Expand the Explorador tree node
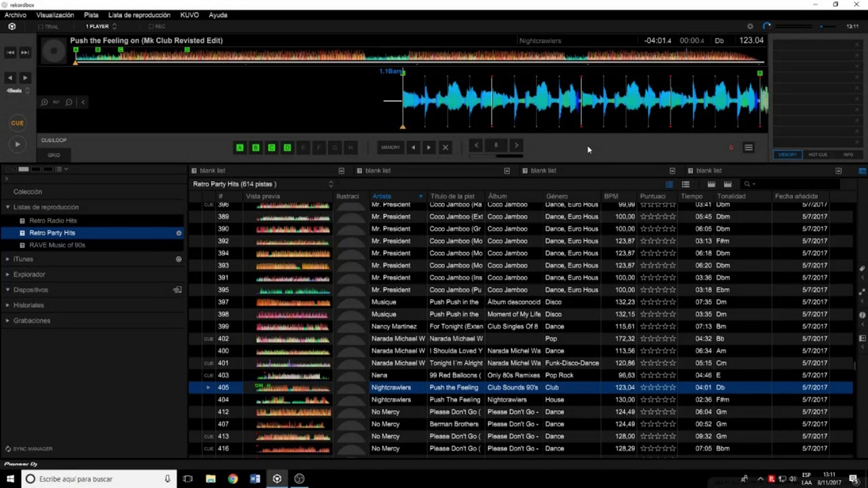 pos(7,274)
